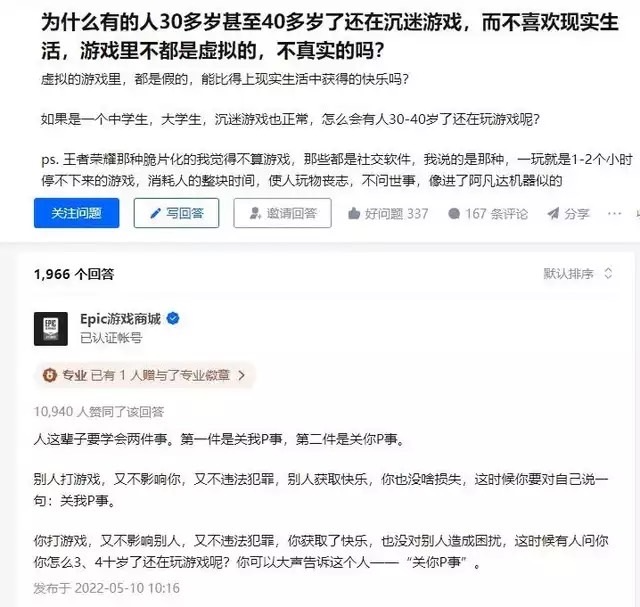Click the Epic游戏商城 avatar thumbnail
Image resolution: width=640 pixels, height=607 pixels.
tap(51, 329)
